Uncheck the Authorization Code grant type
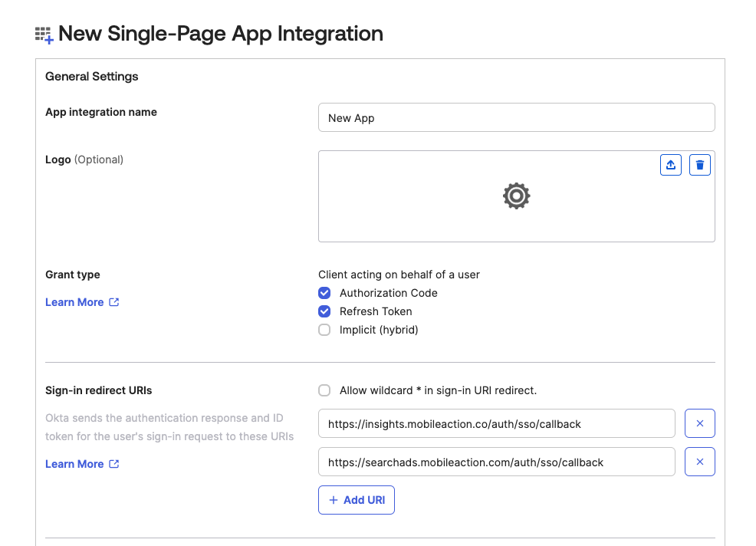This screenshot has width=756, height=546. click(324, 293)
